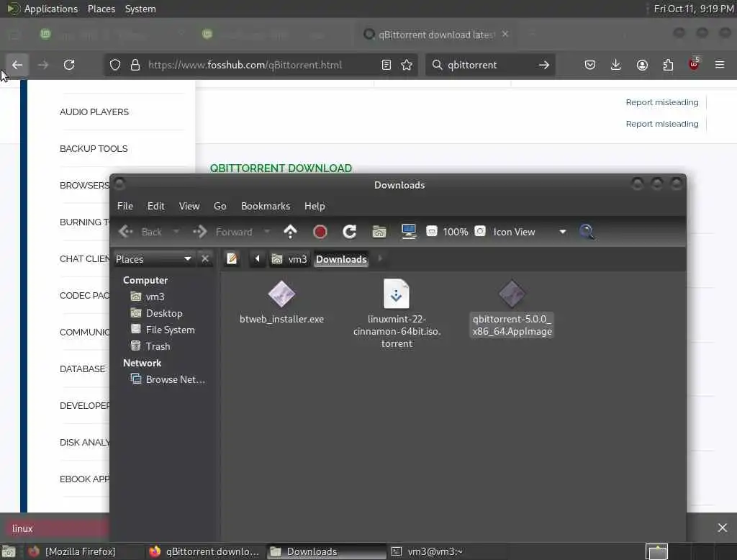Image resolution: width=737 pixels, height=560 pixels.
Task: Click vm3 path bar button
Action: (x=289, y=259)
